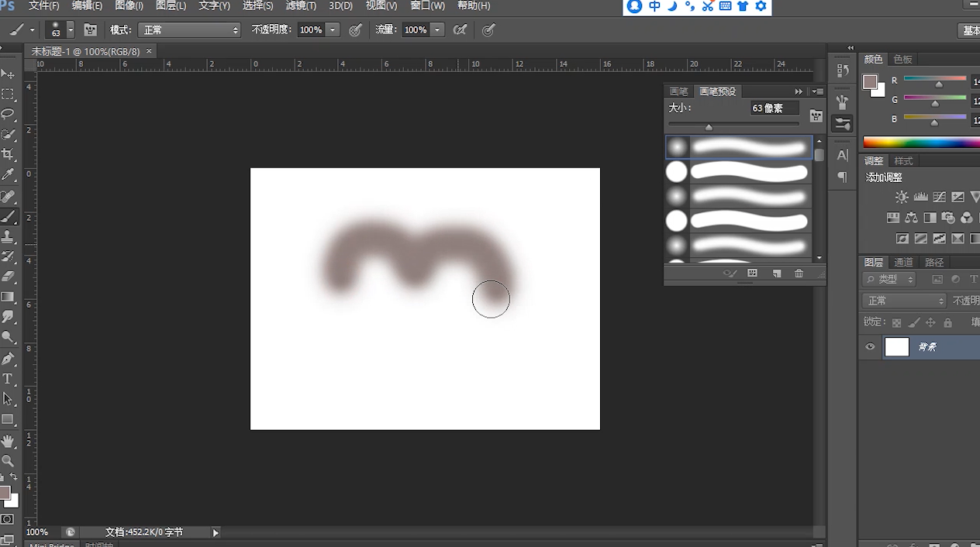Click the Levels adjustment icon

click(x=920, y=198)
